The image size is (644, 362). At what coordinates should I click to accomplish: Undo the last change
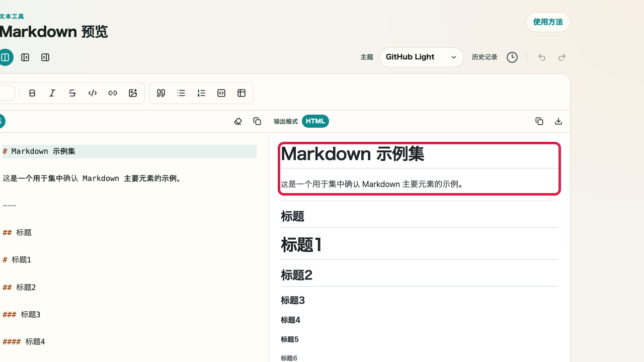pos(542,57)
